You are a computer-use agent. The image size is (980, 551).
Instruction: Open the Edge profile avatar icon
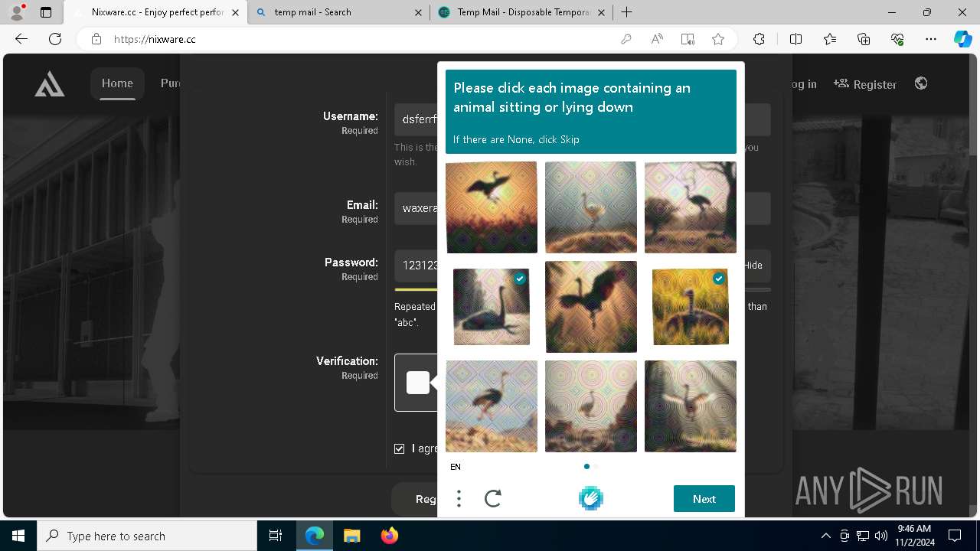16,12
